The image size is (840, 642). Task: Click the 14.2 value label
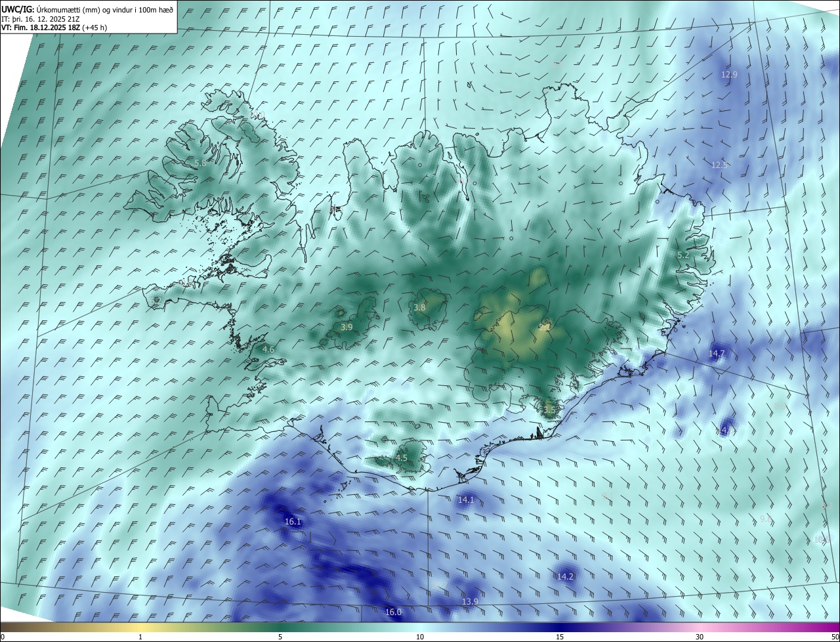click(x=565, y=576)
